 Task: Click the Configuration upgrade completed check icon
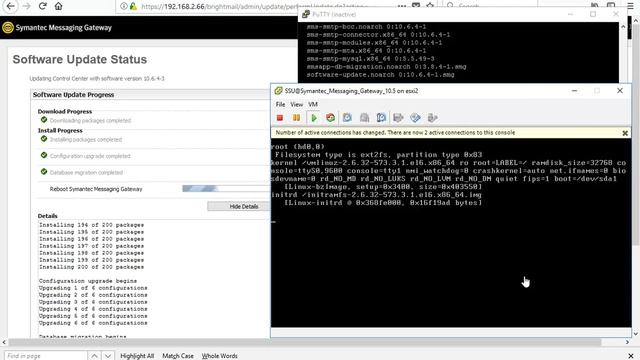(x=44, y=155)
